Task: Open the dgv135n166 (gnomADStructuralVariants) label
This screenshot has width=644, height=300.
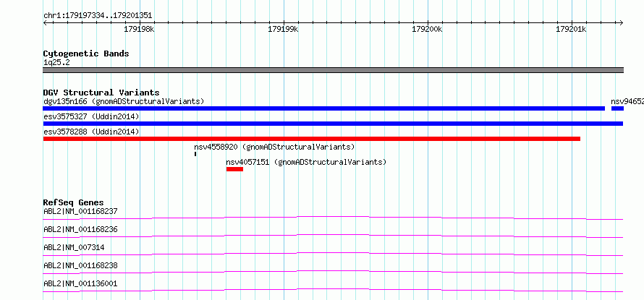Action: pos(124,101)
